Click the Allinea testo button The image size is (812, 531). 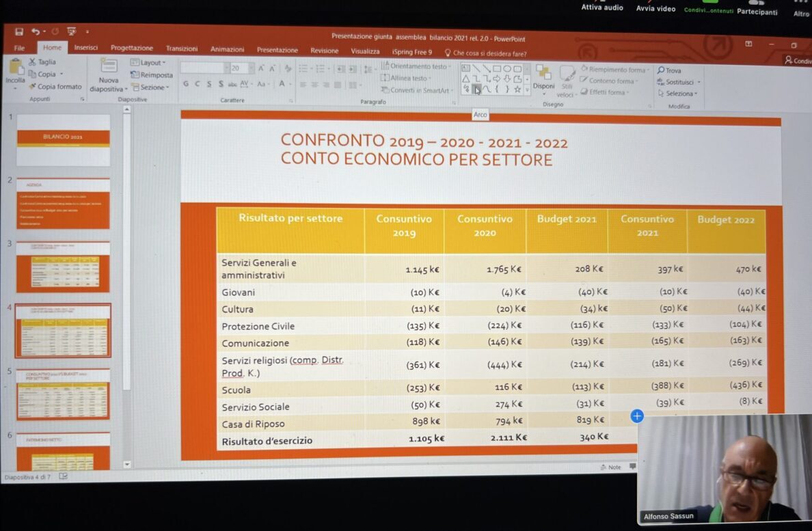click(x=406, y=78)
